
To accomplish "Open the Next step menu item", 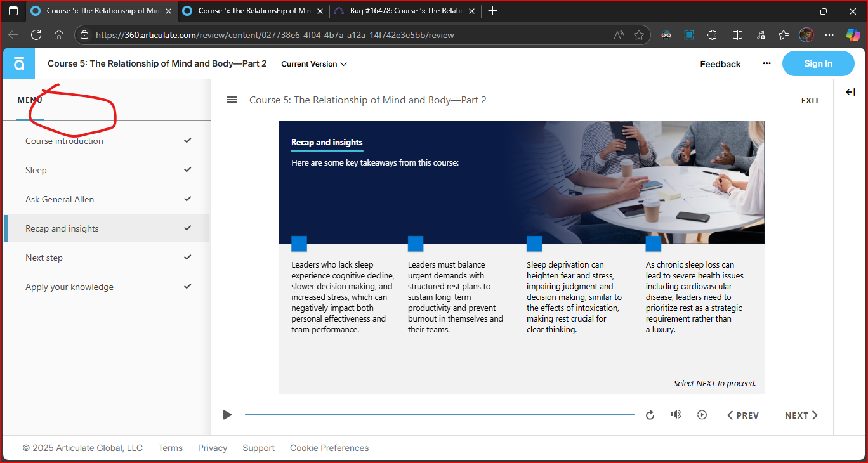I will 106,258.
